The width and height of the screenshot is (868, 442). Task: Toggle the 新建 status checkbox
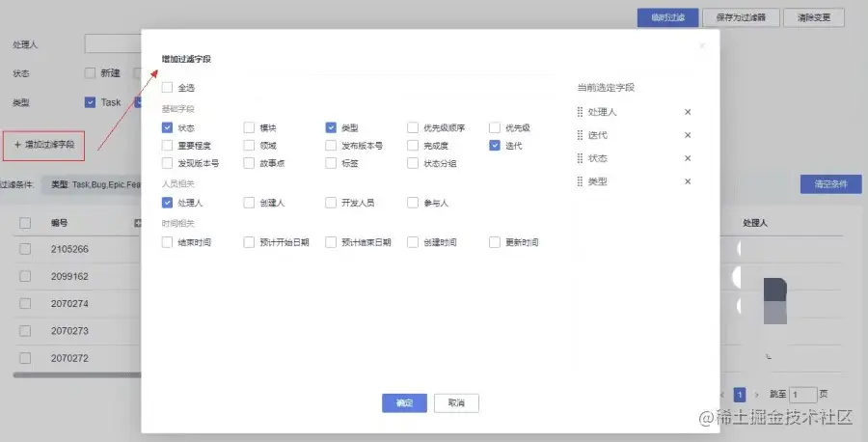(x=90, y=73)
